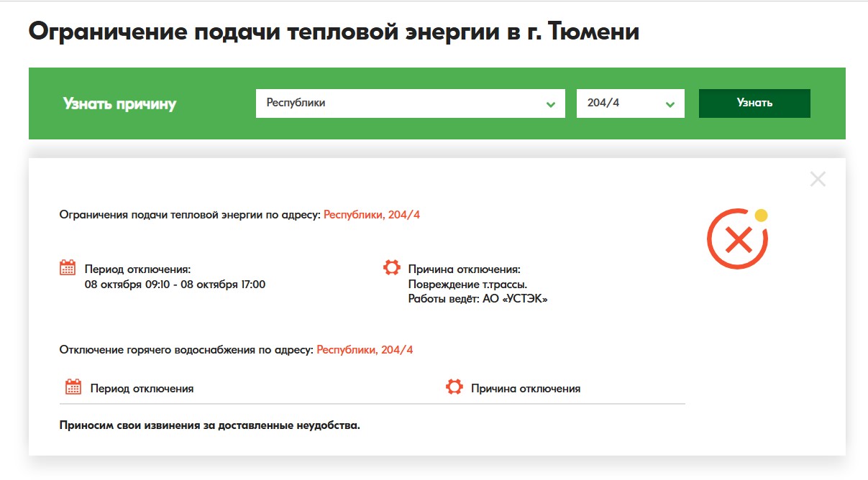The width and height of the screenshot is (868, 480).
Task: Click the page title about Тюмени heat supply
Action: (334, 32)
